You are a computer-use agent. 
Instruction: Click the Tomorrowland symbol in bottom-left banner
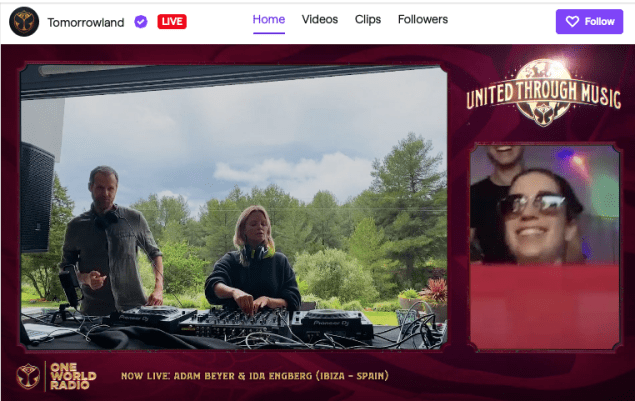pos(29,376)
